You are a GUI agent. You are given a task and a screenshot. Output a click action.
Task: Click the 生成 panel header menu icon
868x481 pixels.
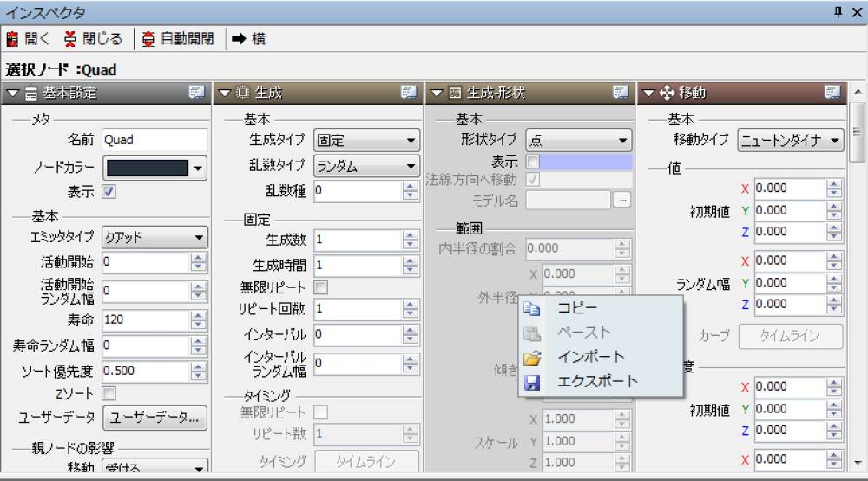coord(409,93)
